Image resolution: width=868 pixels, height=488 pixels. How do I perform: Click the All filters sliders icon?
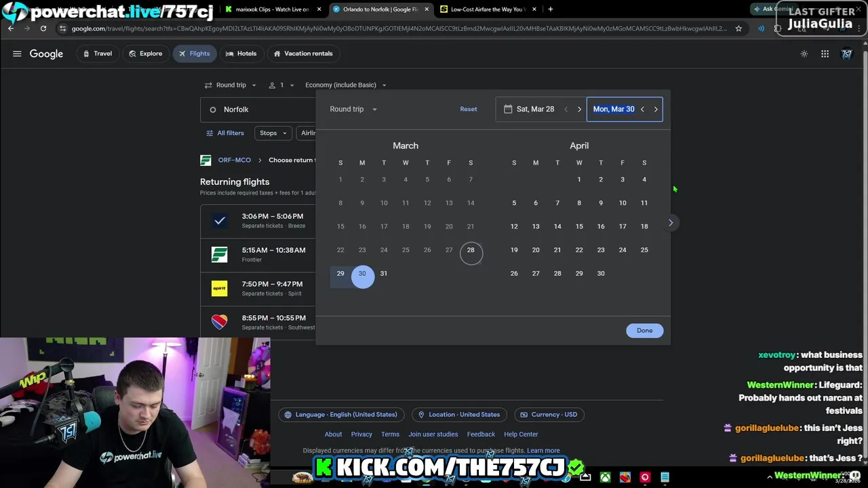210,133
